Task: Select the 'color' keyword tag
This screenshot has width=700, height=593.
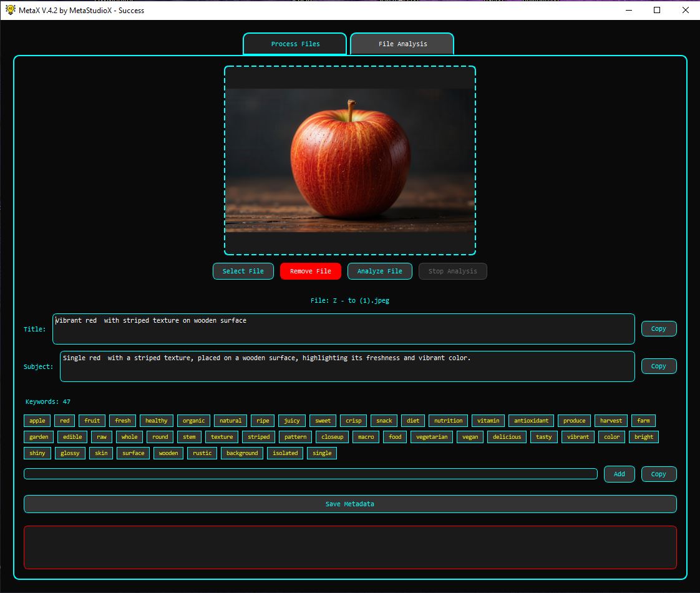Action: point(611,437)
